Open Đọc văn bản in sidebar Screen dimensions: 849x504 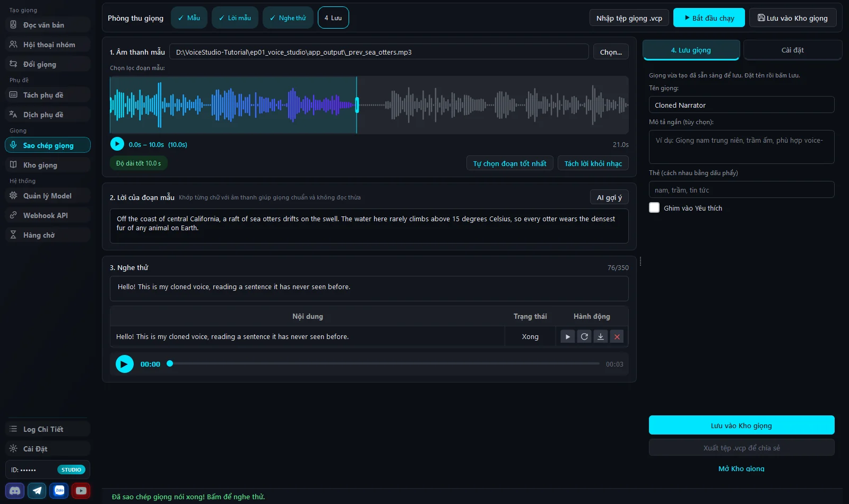[x=48, y=25]
